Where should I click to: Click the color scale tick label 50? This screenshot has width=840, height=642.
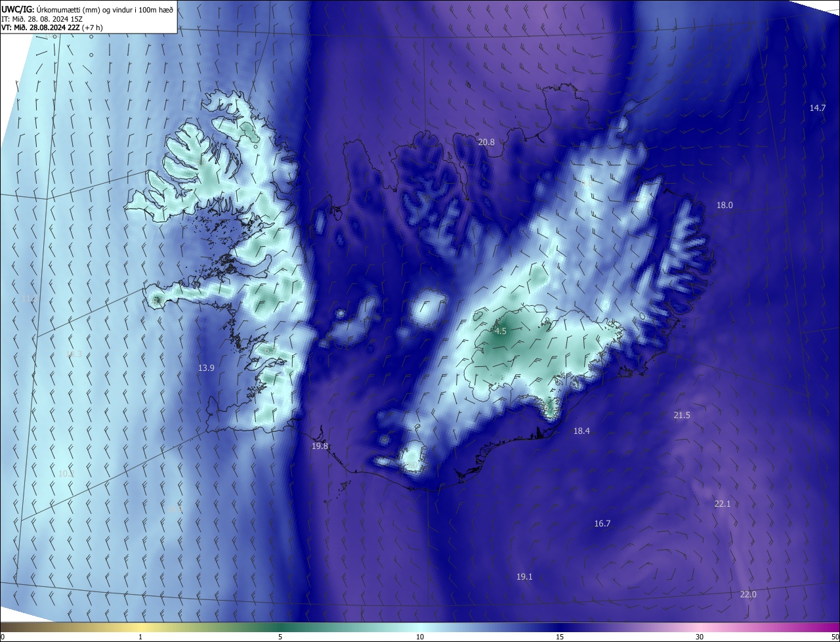[835, 637]
